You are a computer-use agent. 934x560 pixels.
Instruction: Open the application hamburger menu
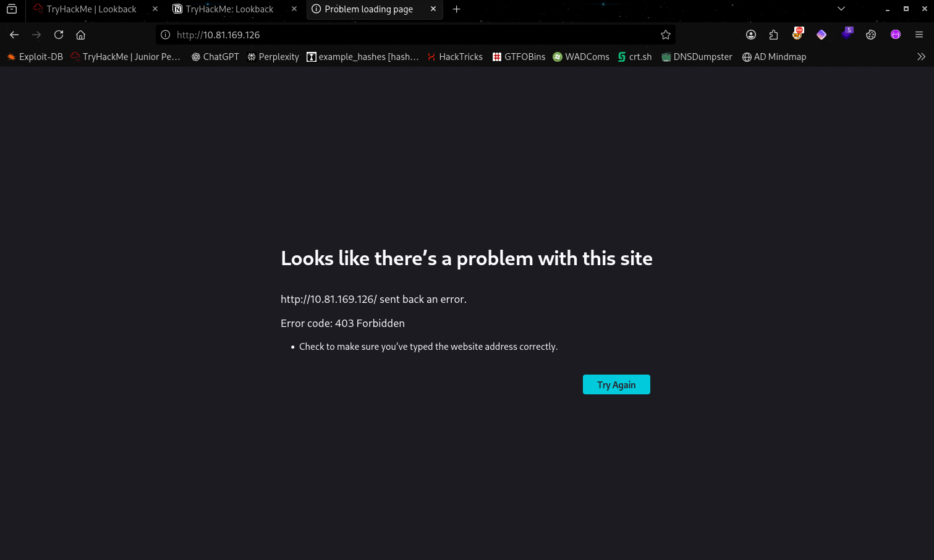[x=919, y=35]
